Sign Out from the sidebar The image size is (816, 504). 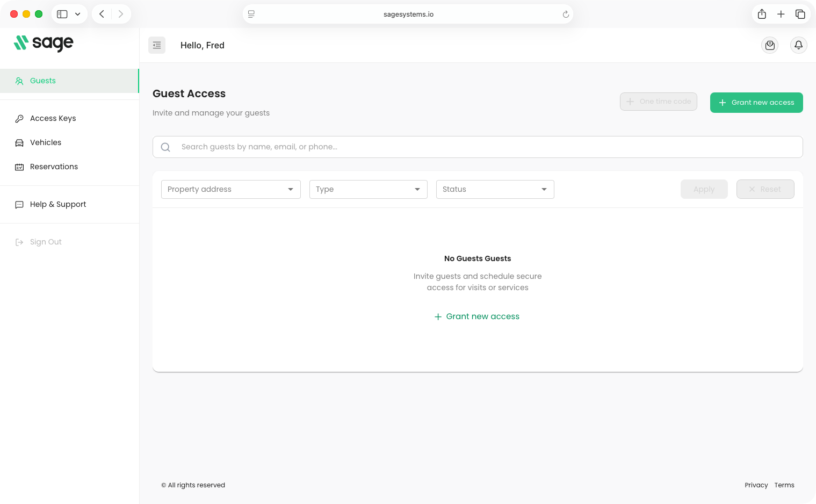pos(69,242)
